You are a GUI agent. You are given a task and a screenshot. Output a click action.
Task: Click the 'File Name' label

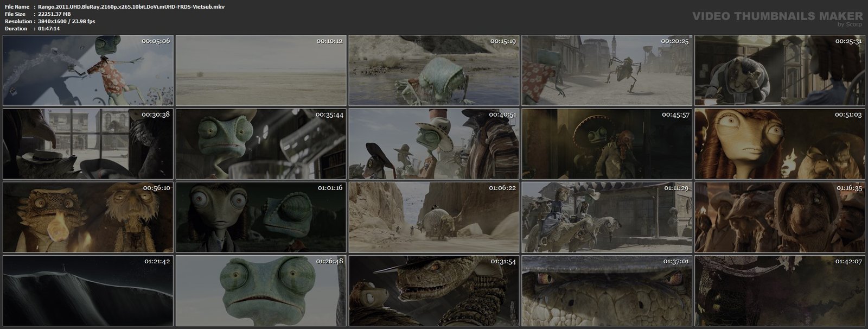(16, 7)
